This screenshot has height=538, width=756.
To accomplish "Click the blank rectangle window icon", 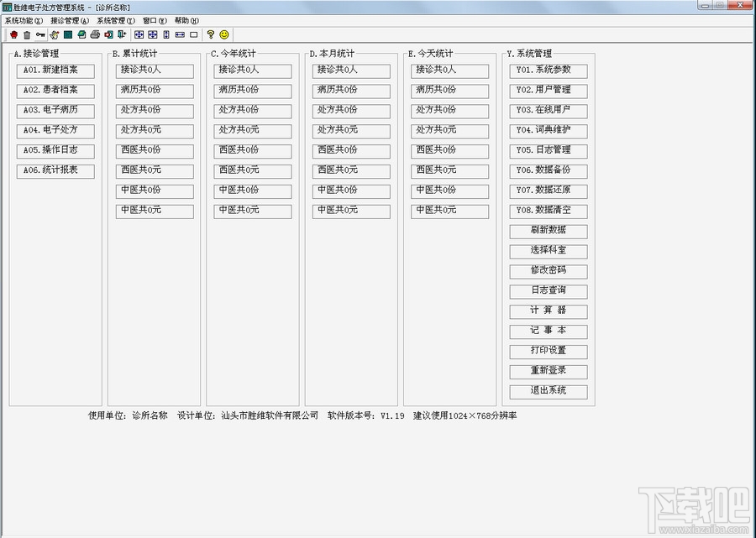I will point(194,34).
